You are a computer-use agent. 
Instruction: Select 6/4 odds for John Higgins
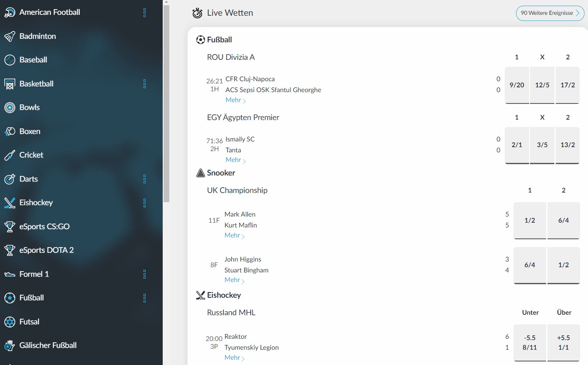[530, 265]
